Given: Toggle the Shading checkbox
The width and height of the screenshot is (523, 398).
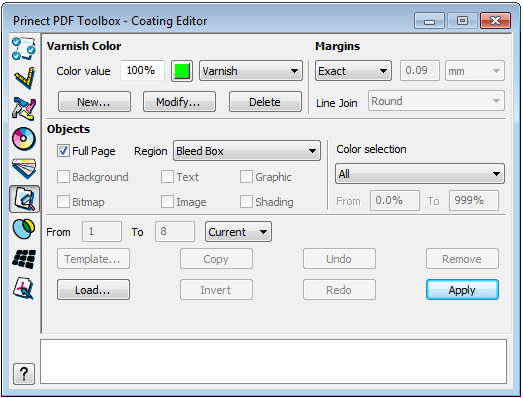Looking at the screenshot, I should tap(246, 202).
